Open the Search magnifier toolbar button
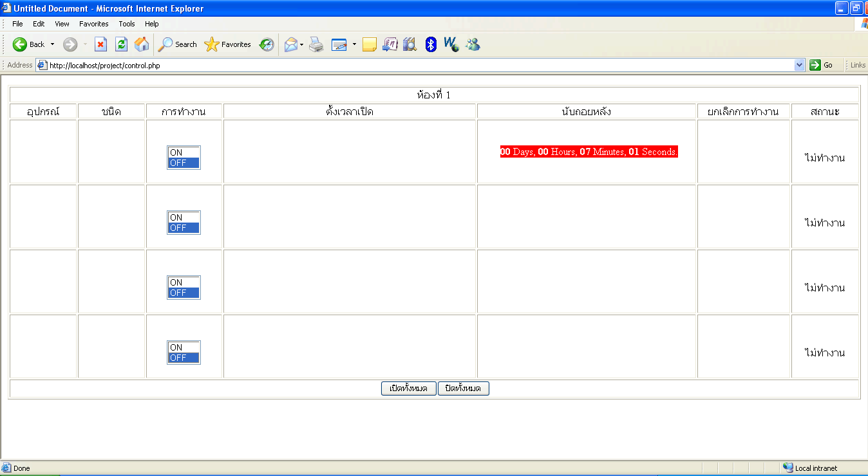The image size is (868, 476). click(178, 44)
